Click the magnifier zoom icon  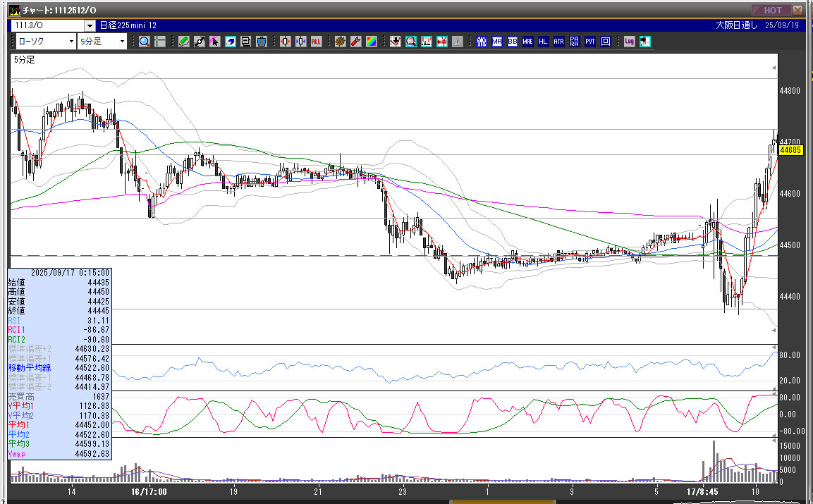pos(144,42)
